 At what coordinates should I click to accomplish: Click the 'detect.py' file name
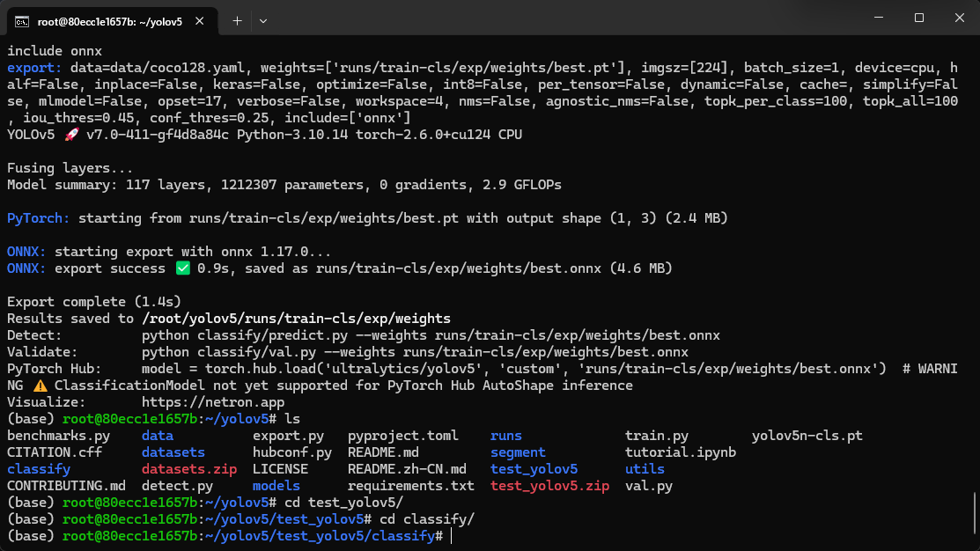[x=178, y=486]
